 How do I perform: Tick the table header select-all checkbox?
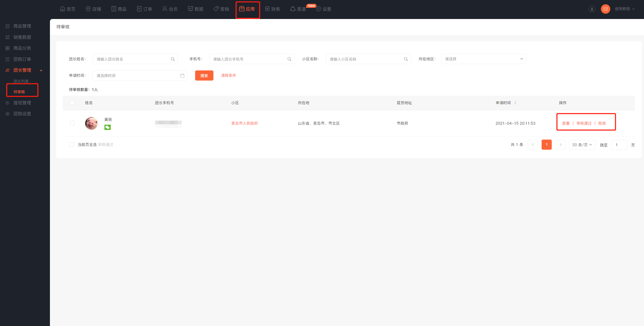point(72,103)
